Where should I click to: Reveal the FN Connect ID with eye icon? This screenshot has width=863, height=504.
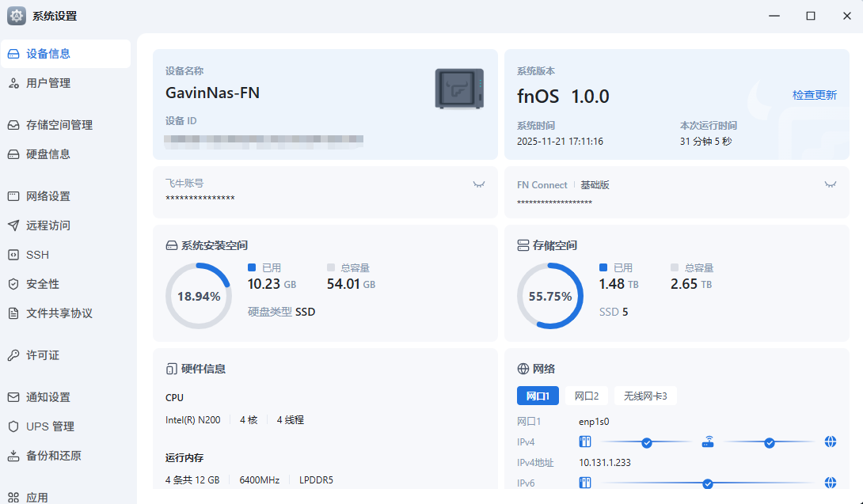(831, 185)
